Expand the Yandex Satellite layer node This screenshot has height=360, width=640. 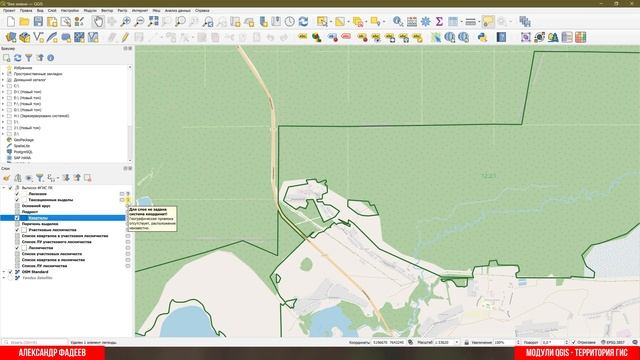[4, 278]
